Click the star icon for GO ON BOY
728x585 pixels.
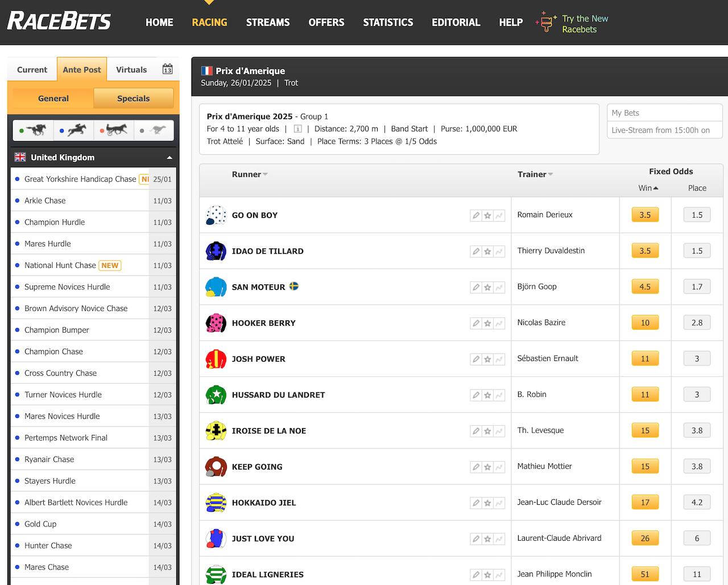(487, 215)
